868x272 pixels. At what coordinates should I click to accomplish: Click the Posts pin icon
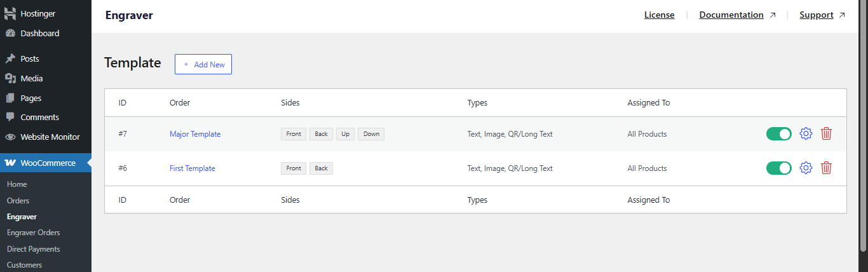[10, 58]
